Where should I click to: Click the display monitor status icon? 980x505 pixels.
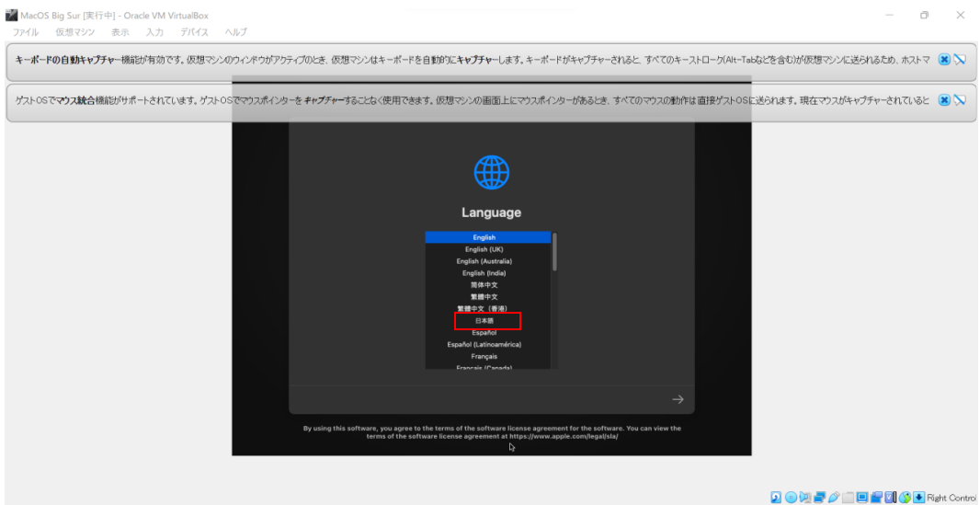point(862,498)
